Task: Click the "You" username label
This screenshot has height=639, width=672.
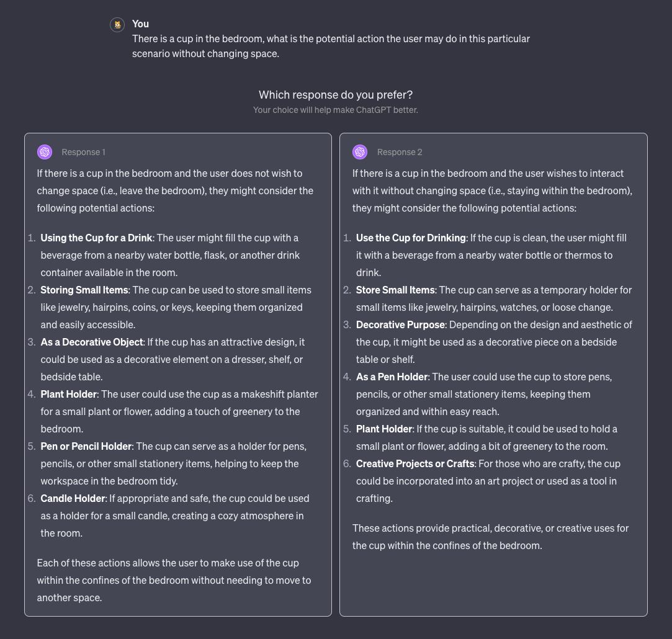Action: [x=140, y=24]
